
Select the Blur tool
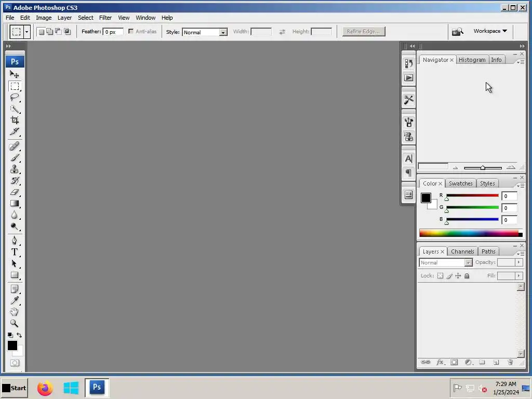(14, 215)
